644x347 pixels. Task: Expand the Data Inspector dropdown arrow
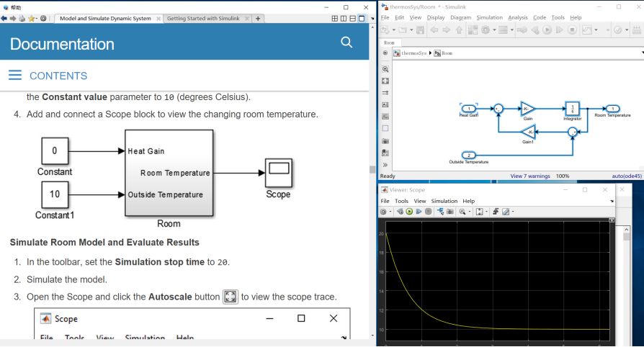click(596, 30)
